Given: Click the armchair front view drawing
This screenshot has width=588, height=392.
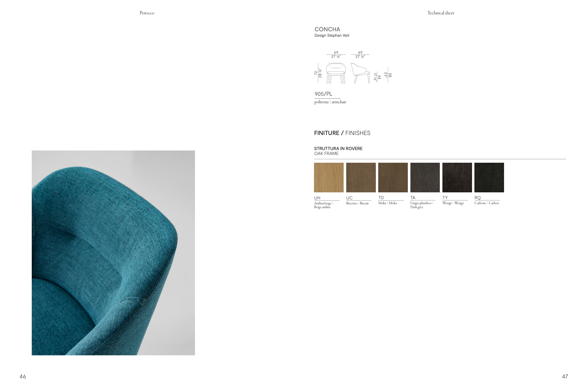Looking at the screenshot, I should pos(336,73).
